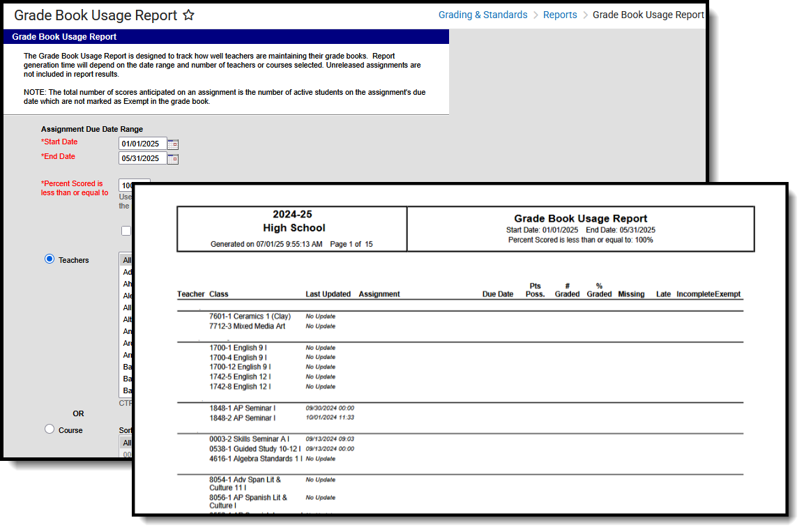Select 'All' in the Course list
Screen dimensions: 804x532
pyautogui.click(x=126, y=443)
